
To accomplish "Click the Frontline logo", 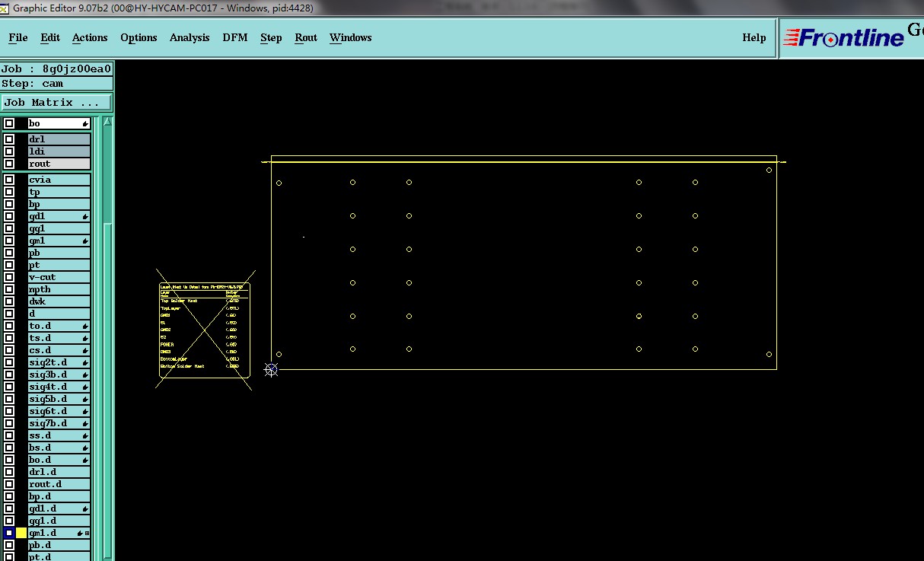I will coord(843,37).
